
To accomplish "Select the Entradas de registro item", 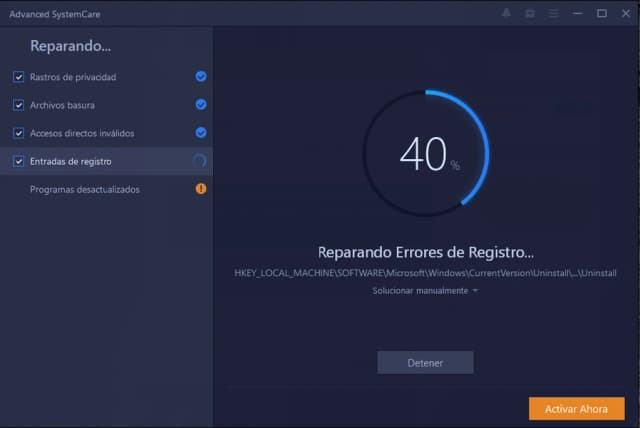I will (106, 161).
